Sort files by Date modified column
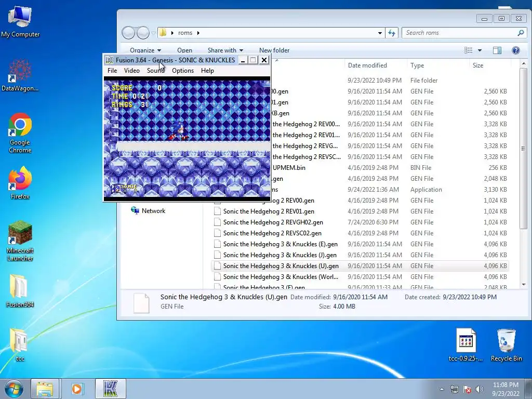532x399 pixels. pyautogui.click(x=376, y=65)
